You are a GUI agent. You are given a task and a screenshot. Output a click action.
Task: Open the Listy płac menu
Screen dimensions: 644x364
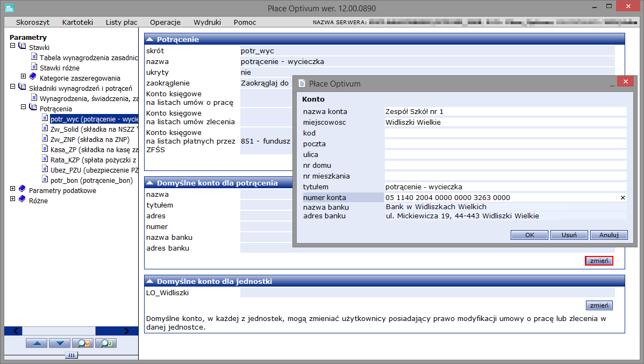[121, 22]
